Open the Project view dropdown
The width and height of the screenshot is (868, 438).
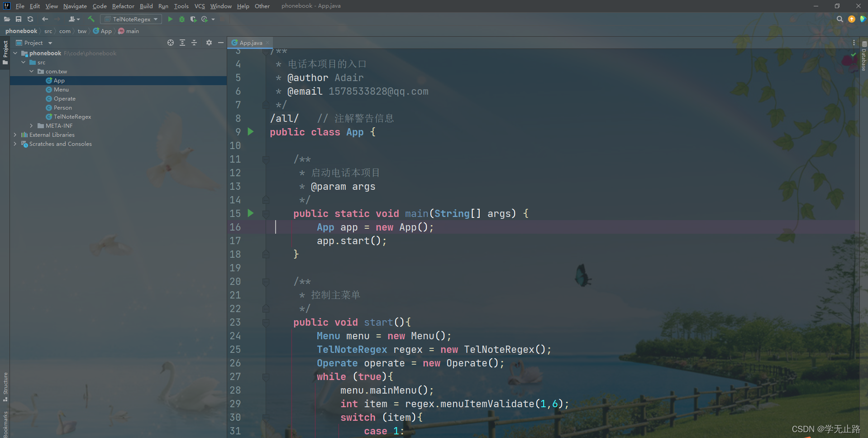click(34, 43)
